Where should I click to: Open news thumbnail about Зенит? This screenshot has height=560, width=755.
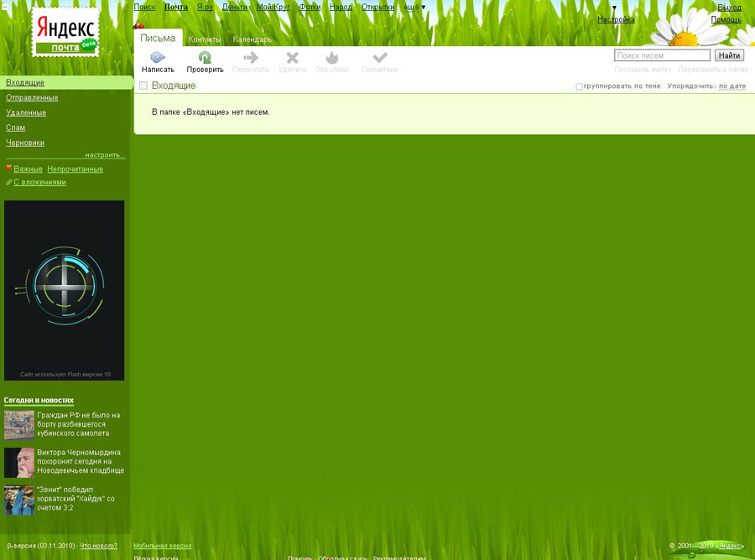pyautogui.click(x=18, y=500)
